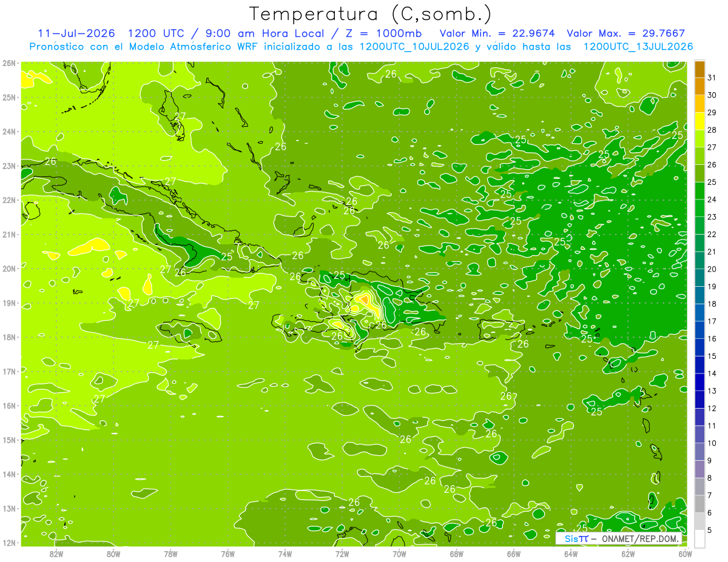728x562 pixels.
Task: Click the '60W' longitude axis label
Action: point(685,554)
